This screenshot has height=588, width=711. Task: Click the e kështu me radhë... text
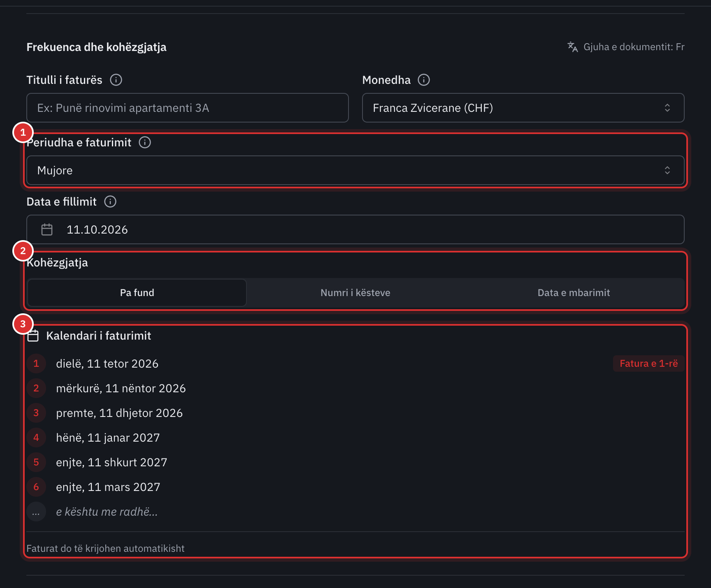click(x=107, y=512)
